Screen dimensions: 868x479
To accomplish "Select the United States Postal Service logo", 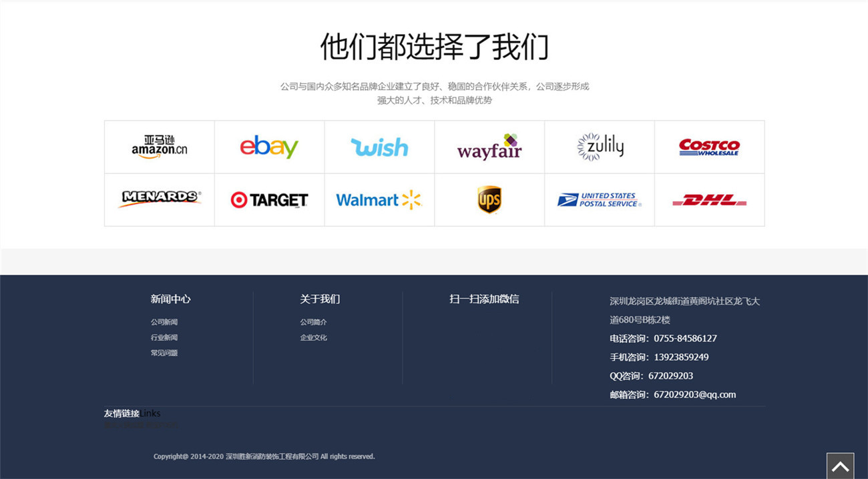I will coord(600,199).
